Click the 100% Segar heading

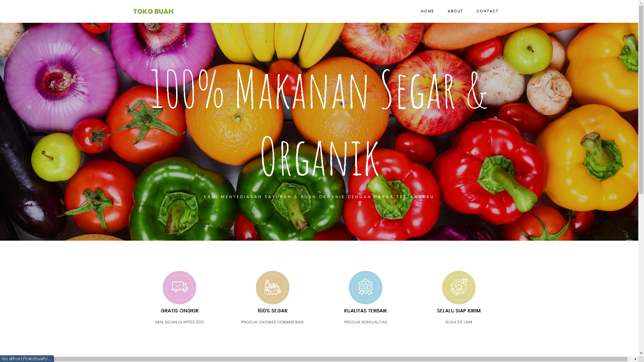pos(273,311)
